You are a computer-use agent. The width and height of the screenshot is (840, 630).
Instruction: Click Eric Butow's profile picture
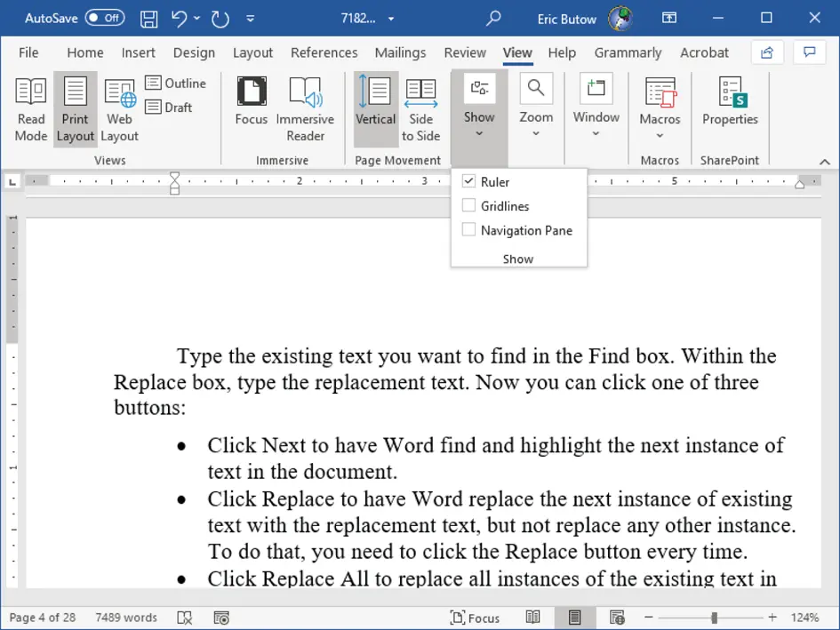pos(620,18)
